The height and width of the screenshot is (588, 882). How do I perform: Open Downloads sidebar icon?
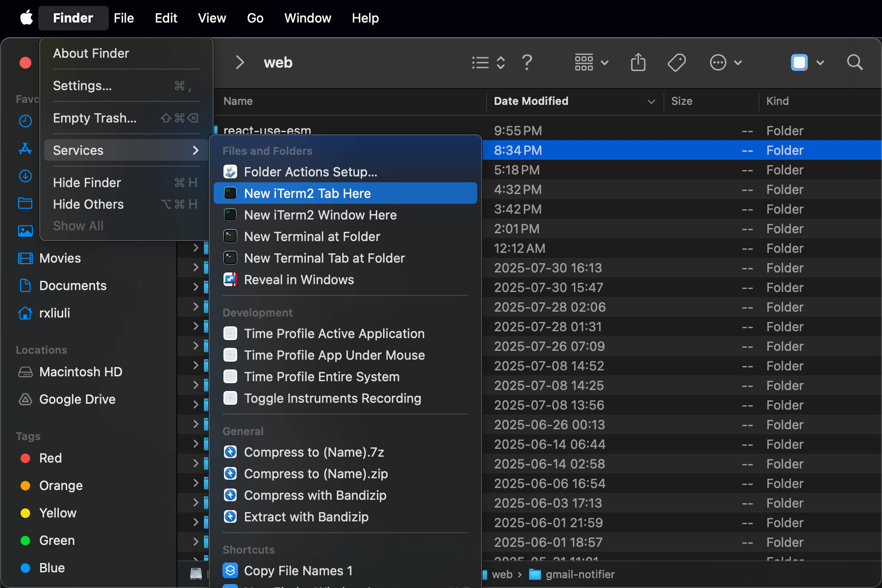25,176
